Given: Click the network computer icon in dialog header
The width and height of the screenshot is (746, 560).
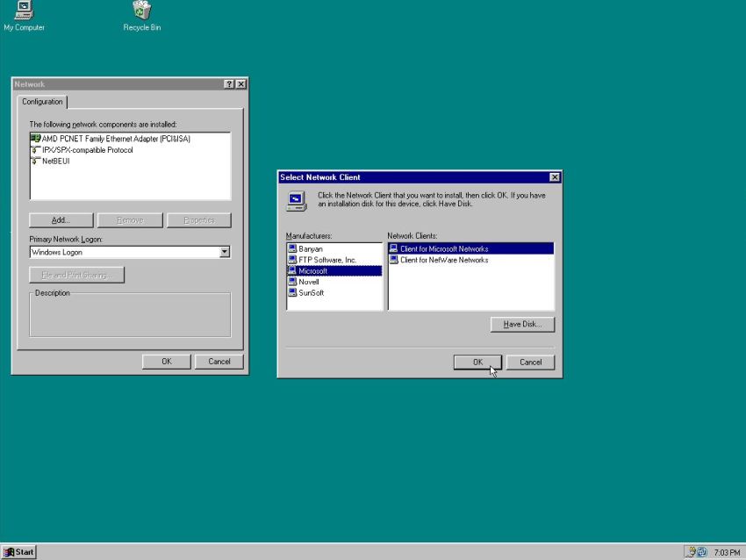Looking at the screenshot, I should coord(297,201).
